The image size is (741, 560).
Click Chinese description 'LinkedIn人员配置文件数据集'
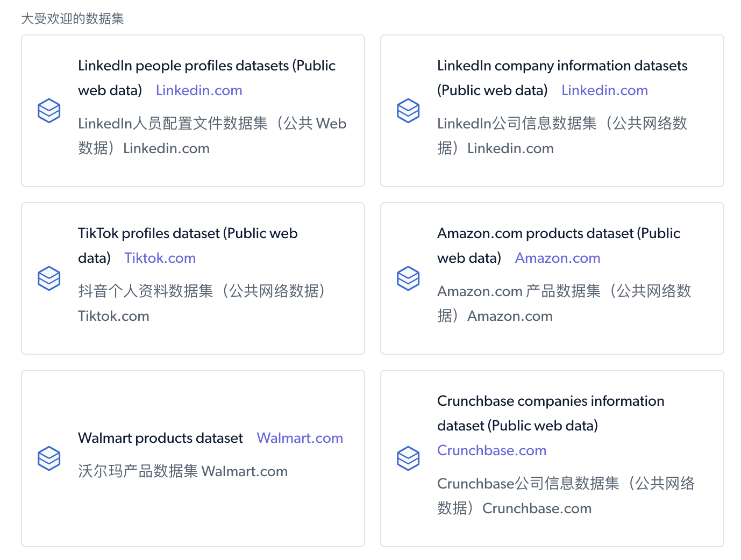click(173, 124)
